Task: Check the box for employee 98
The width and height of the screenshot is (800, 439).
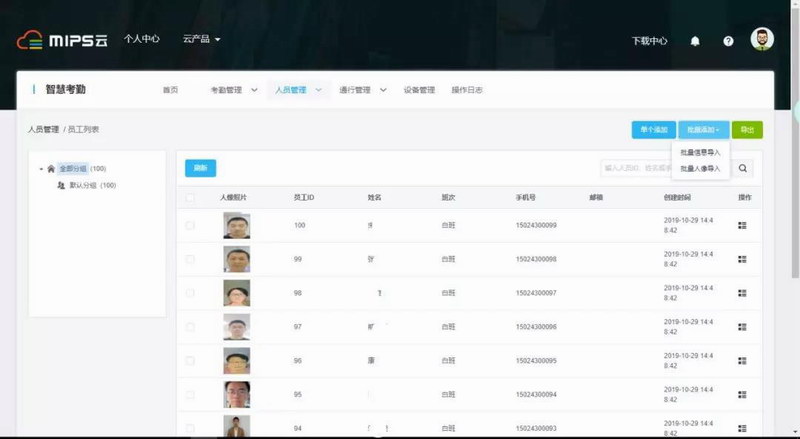Action: 191,293
